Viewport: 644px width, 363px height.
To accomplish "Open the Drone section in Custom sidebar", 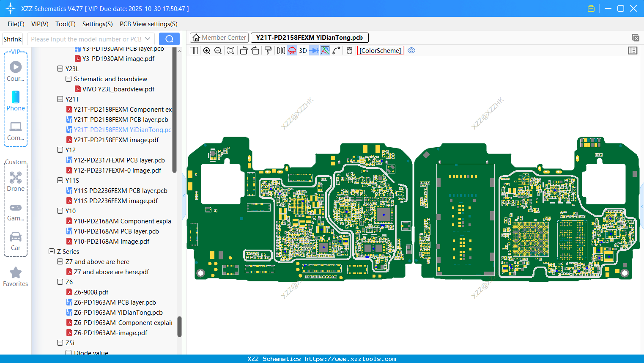I will [16, 181].
